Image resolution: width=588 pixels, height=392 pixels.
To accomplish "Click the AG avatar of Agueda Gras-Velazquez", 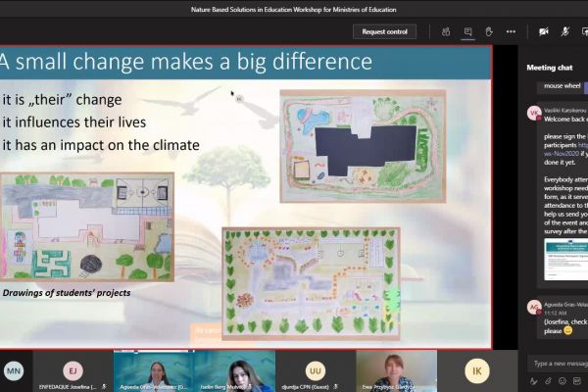I will click(x=534, y=307).
